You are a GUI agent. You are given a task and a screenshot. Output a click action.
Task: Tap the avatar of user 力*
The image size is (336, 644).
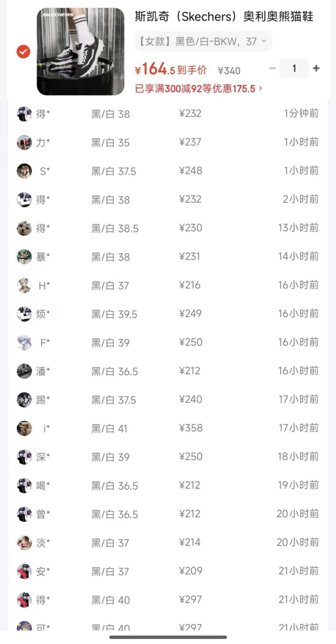click(24, 142)
